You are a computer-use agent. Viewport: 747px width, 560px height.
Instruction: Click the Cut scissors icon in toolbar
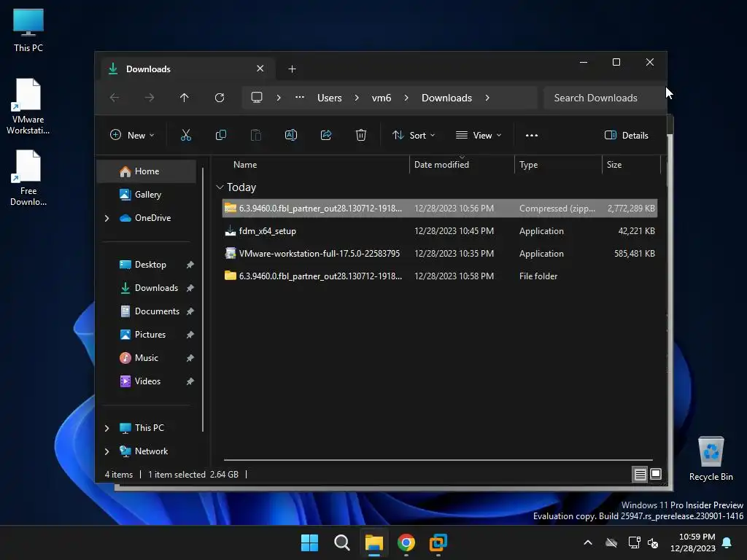point(186,135)
